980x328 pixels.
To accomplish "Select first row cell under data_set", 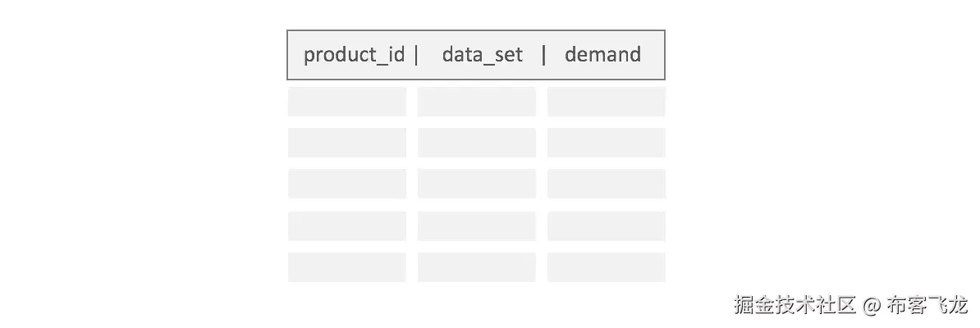I will point(476,102).
